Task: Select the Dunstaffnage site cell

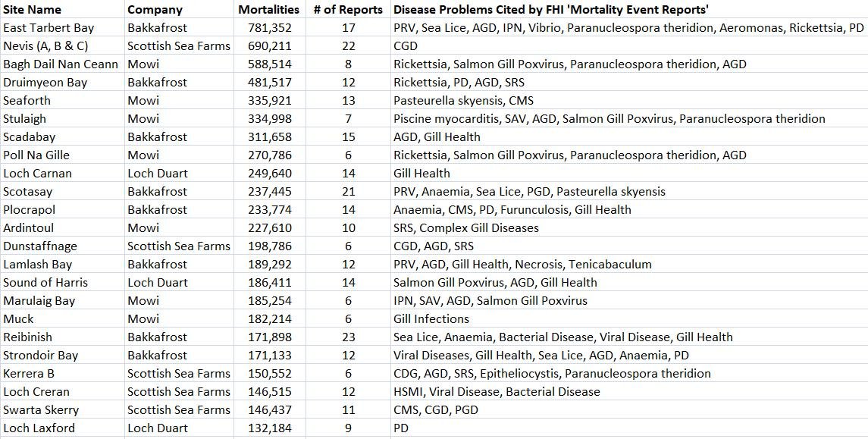Action: [39, 246]
